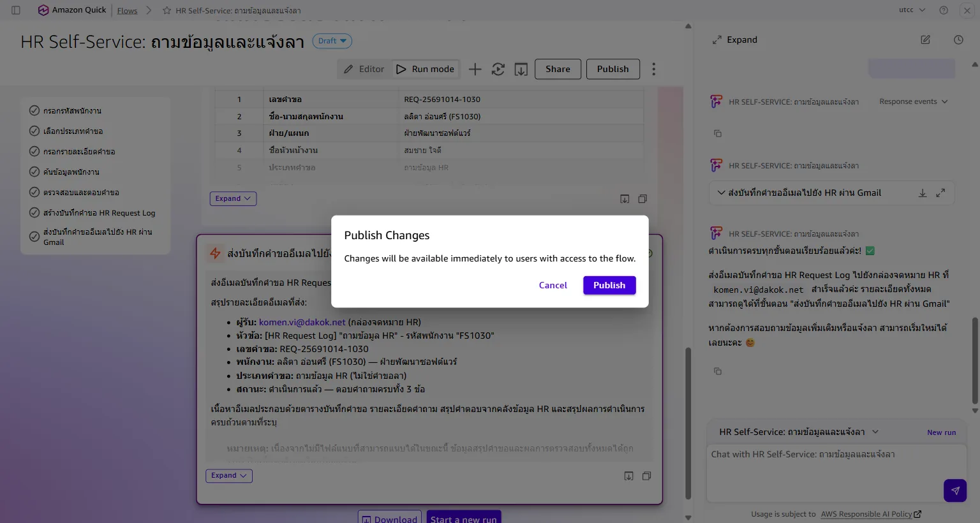Click New run in the chat panel
980x523 pixels.
click(942, 432)
